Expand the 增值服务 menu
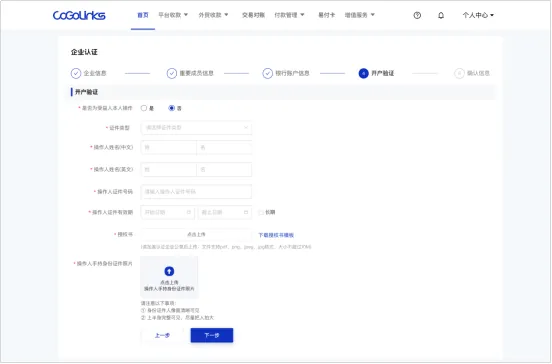 [359, 15]
